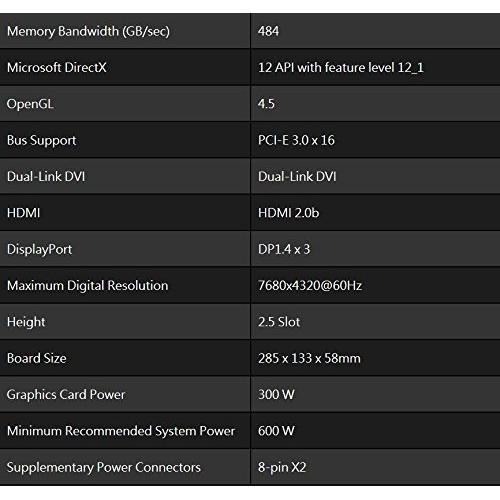
Task: Click the Minimum Recommended System Power label
Action: (x=121, y=431)
